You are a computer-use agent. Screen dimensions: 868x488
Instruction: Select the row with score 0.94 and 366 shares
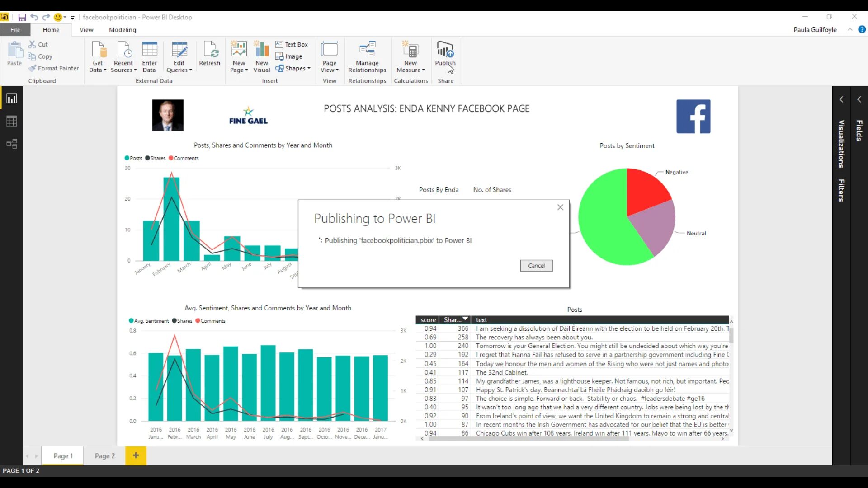pos(572,328)
